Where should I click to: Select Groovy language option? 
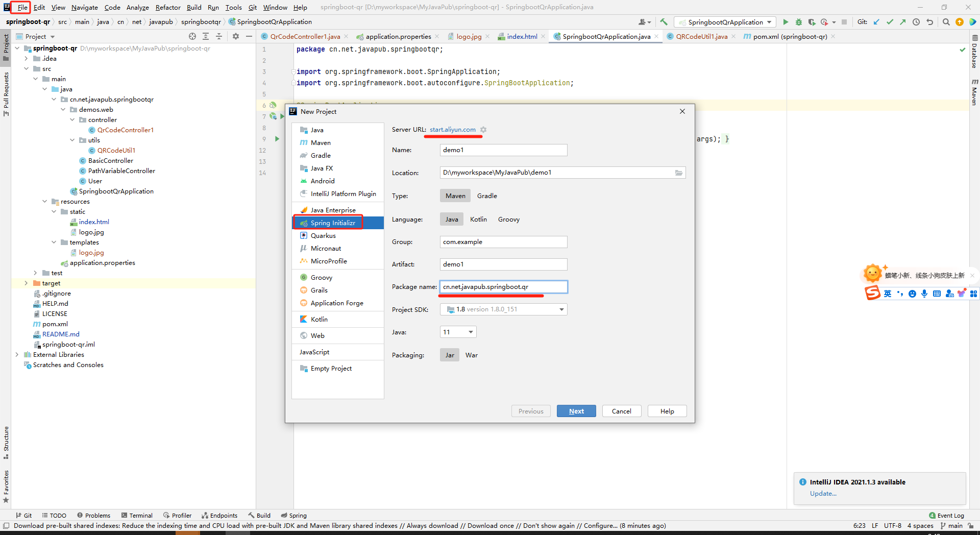pyautogui.click(x=509, y=220)
